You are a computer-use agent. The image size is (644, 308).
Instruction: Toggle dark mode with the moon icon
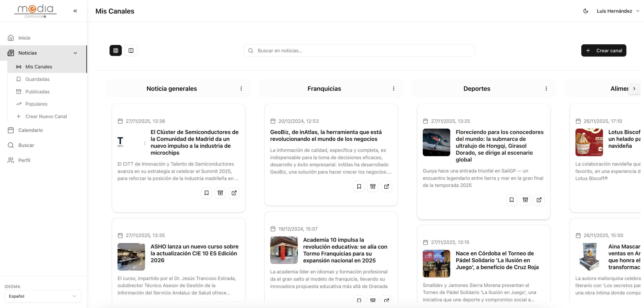pyautogui.click(x=586, y=11)
